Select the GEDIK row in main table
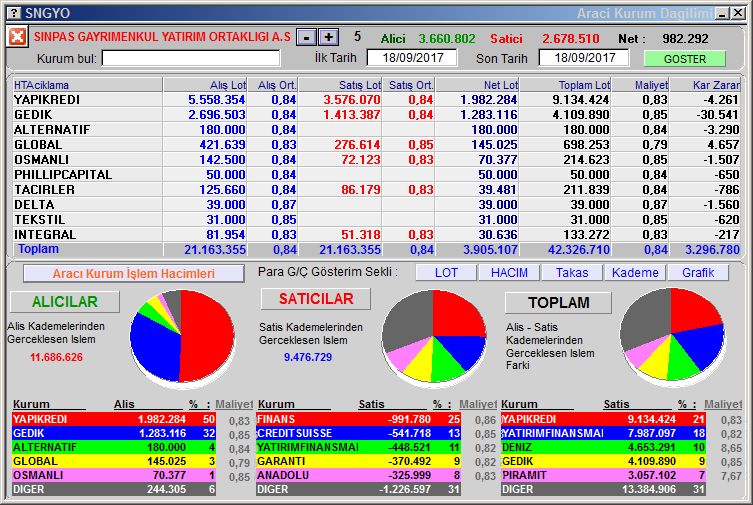Viewport: 753px width, 505px height. coord(376,115)
